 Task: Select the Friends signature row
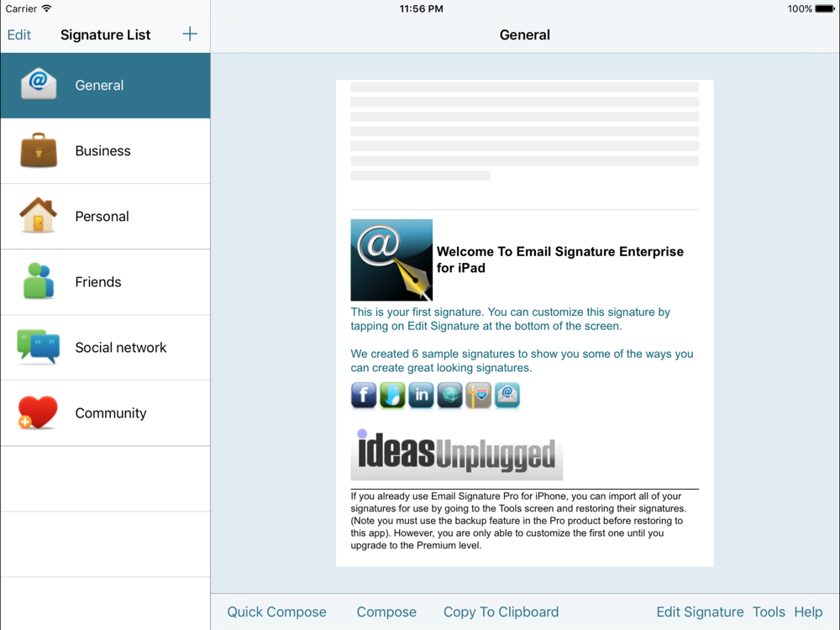click(106, 281)
